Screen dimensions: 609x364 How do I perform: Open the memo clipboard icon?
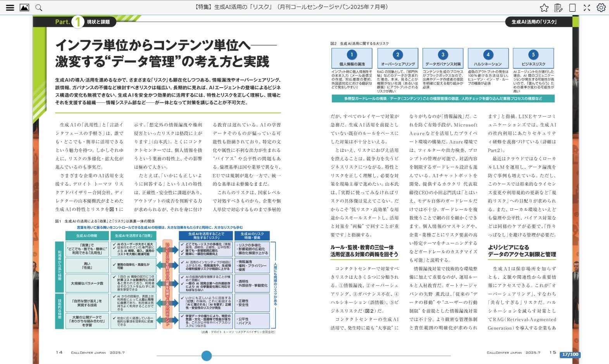[x=559, y=7]
